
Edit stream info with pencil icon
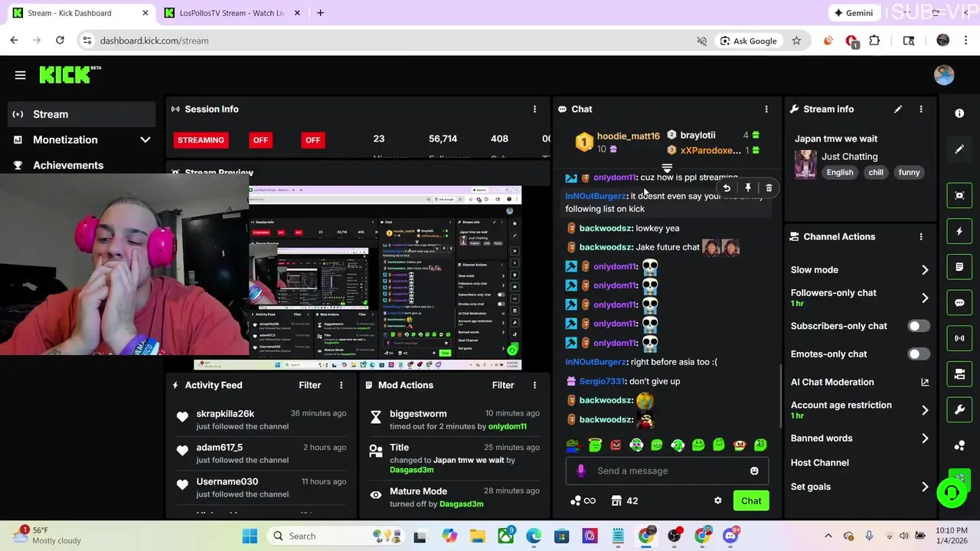tap(898, 109)
